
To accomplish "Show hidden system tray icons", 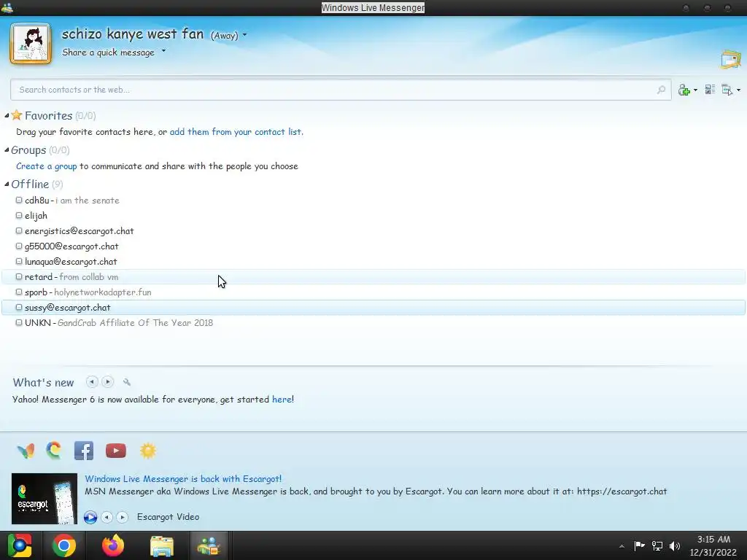I will pos(622,546).
